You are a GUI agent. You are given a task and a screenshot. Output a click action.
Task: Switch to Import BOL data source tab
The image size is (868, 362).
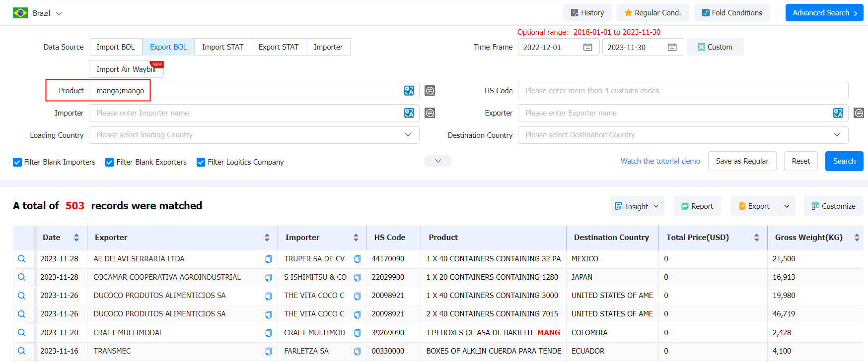tap(116, 47)
